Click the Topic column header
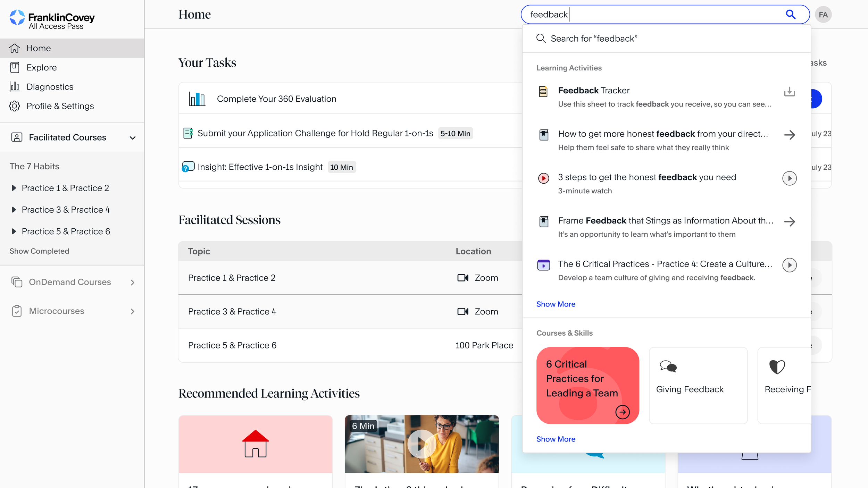868x488 pixels. pyautogui.click(x=199, y=251)
